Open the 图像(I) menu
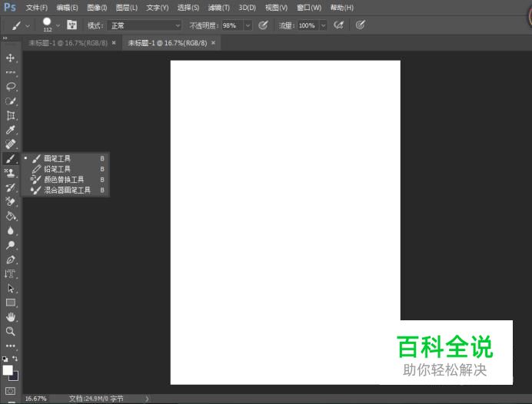This screenshot has height=404, width=532. tap(97, 8)
